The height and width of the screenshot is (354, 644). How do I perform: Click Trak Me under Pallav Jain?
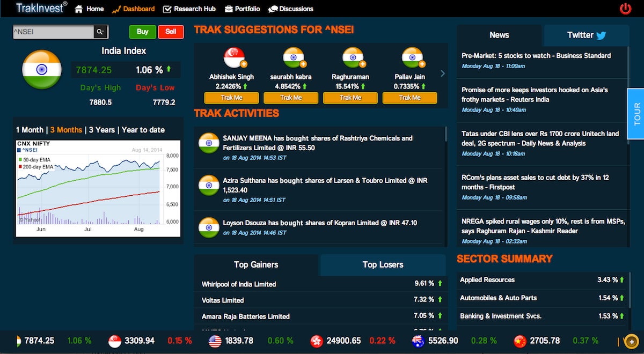pyautogui.click(x=410, y=98)
